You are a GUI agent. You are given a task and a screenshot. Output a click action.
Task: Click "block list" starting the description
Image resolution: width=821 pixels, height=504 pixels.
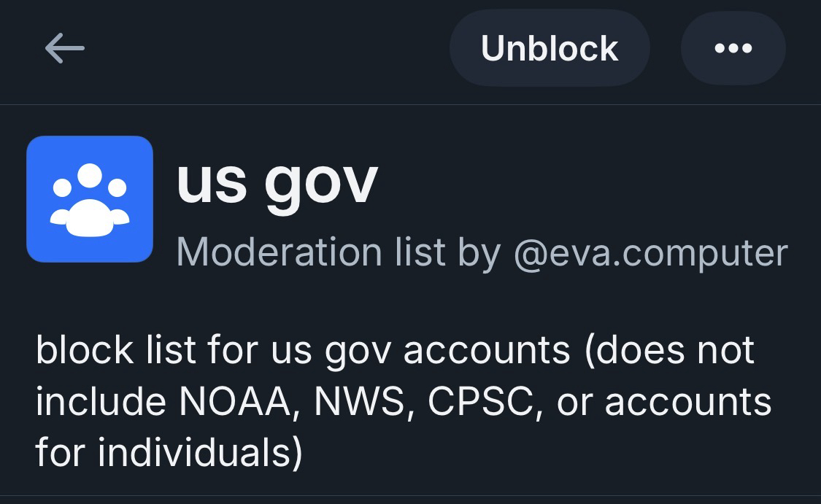tap(115, 350)
